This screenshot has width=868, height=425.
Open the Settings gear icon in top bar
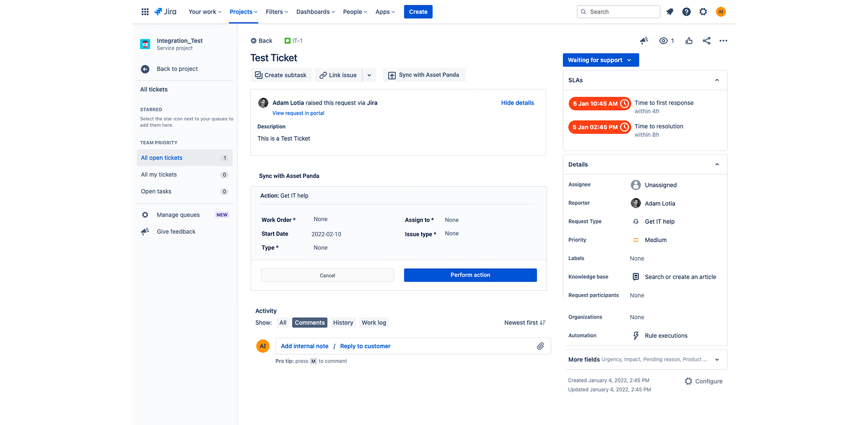coord(703,12)
